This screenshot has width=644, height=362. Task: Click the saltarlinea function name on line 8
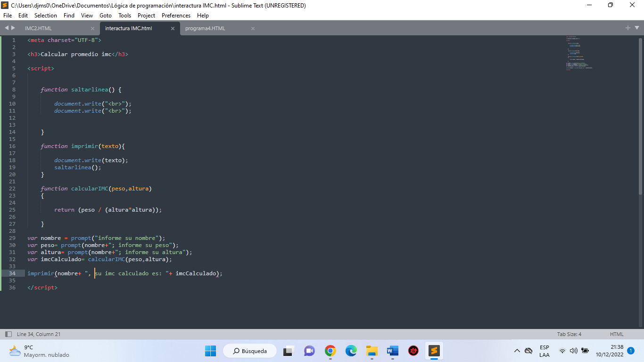(90, 90)
